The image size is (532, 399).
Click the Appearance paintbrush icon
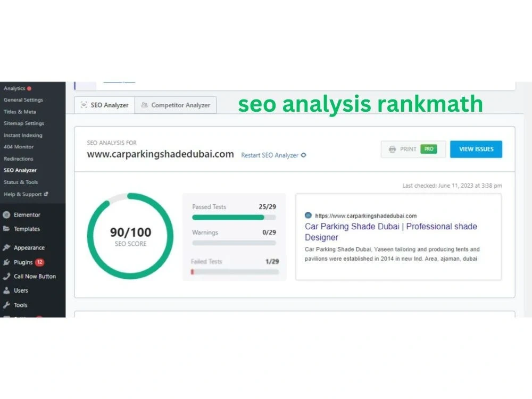tap(6, 247)
